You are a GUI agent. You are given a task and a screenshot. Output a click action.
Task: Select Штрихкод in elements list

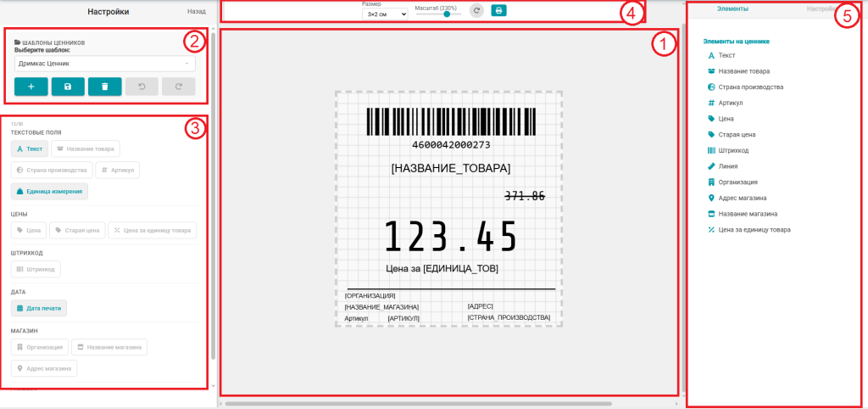coord(728,150)
